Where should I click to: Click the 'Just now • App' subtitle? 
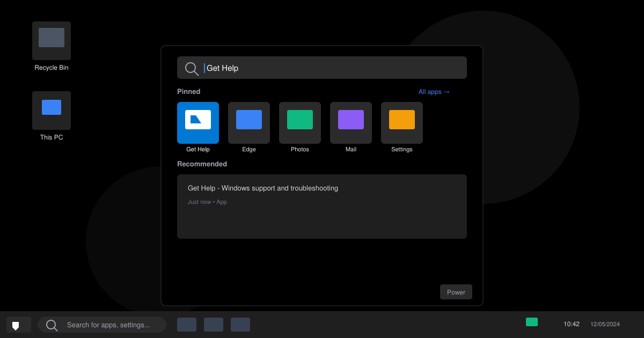pos(207,202)
